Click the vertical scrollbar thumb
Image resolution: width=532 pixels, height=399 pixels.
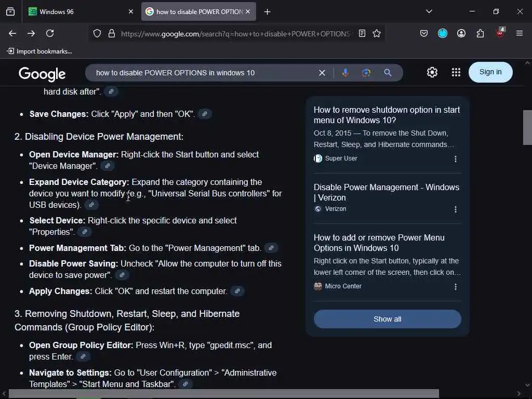[x=527, y=128]
